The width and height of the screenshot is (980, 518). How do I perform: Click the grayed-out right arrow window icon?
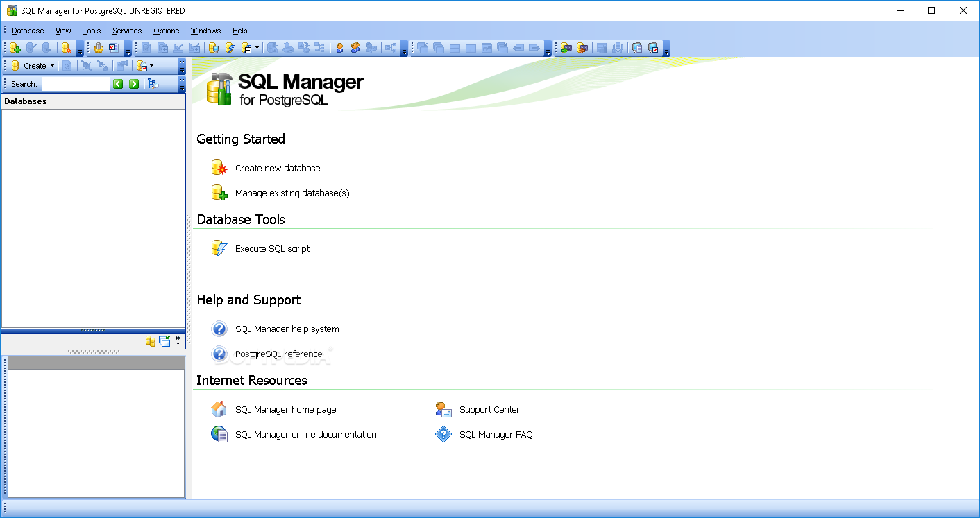point(534,48)
